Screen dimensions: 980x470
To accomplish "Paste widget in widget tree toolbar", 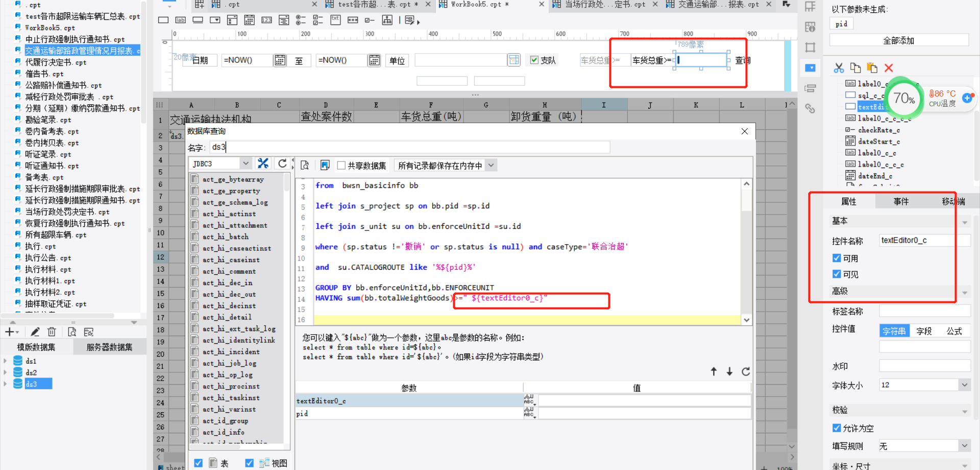I will point(872,68).
